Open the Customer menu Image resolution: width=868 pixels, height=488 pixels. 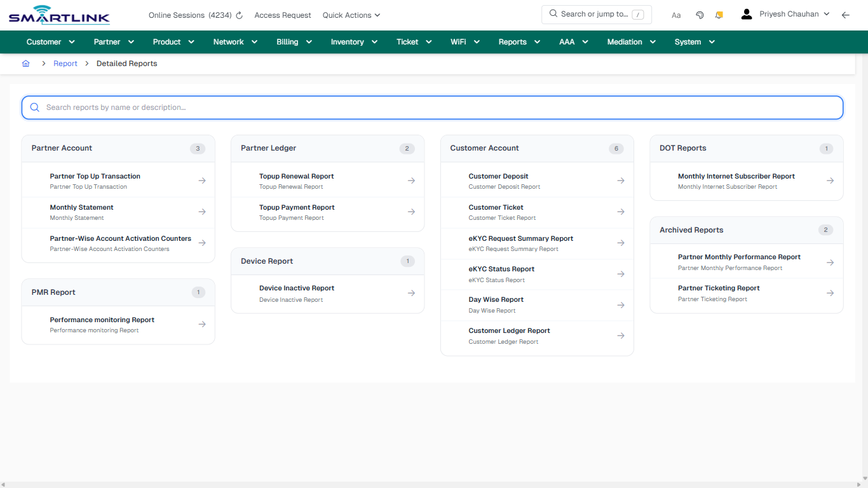tap(43, 41)
